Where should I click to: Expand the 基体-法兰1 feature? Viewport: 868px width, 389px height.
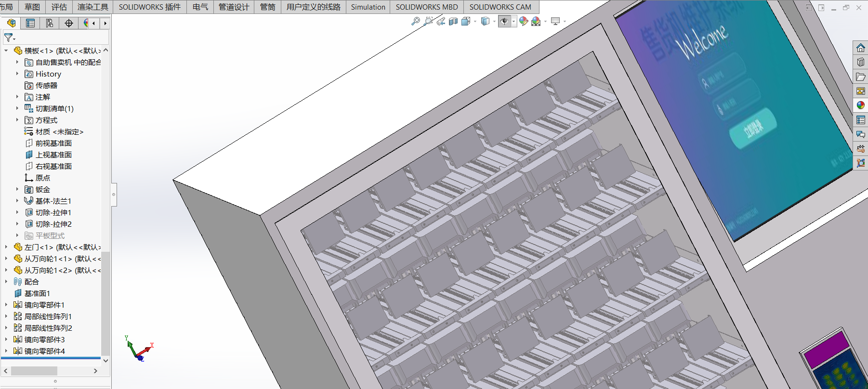click(x=17, y=201)
